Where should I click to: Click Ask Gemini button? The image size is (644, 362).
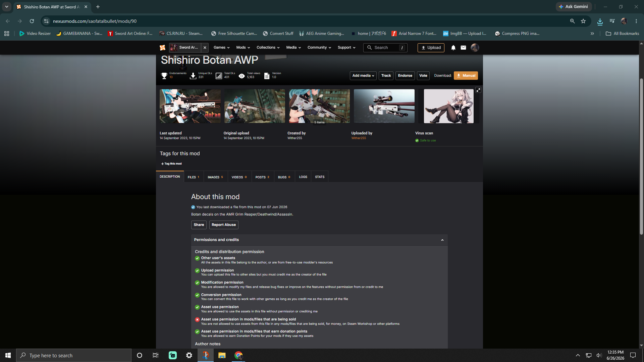pyautogui.click(x=574, y=7)
